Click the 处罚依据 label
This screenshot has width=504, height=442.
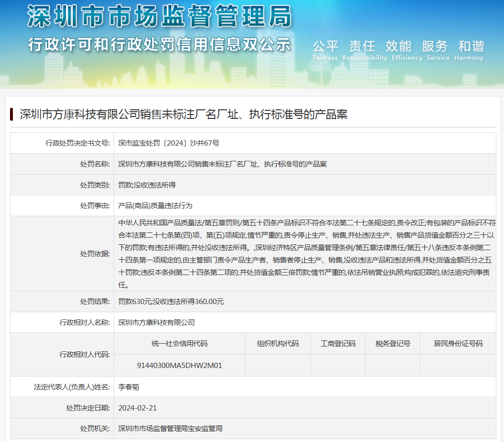[95, 253]
